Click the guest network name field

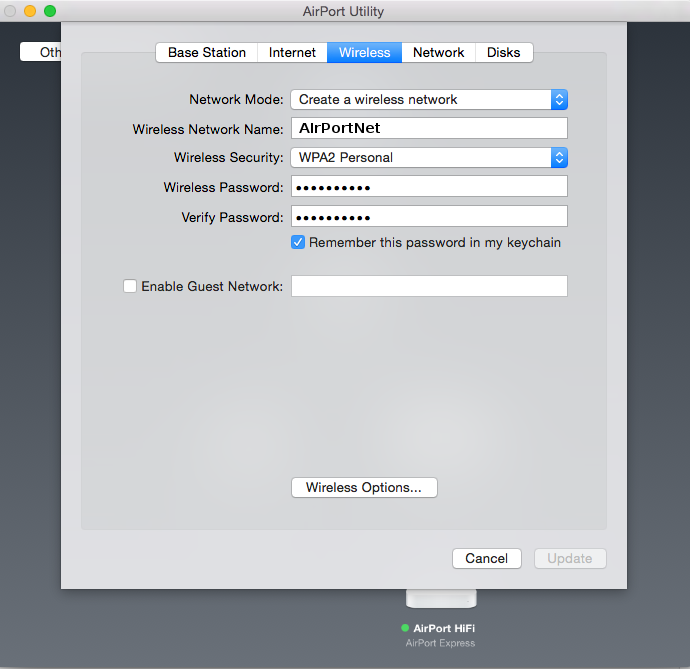click(429, 286)
